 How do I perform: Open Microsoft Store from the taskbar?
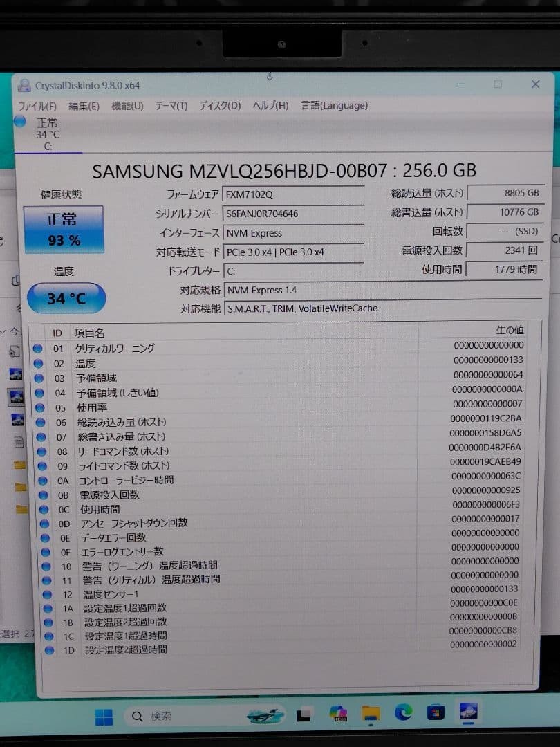pos(436,712)
